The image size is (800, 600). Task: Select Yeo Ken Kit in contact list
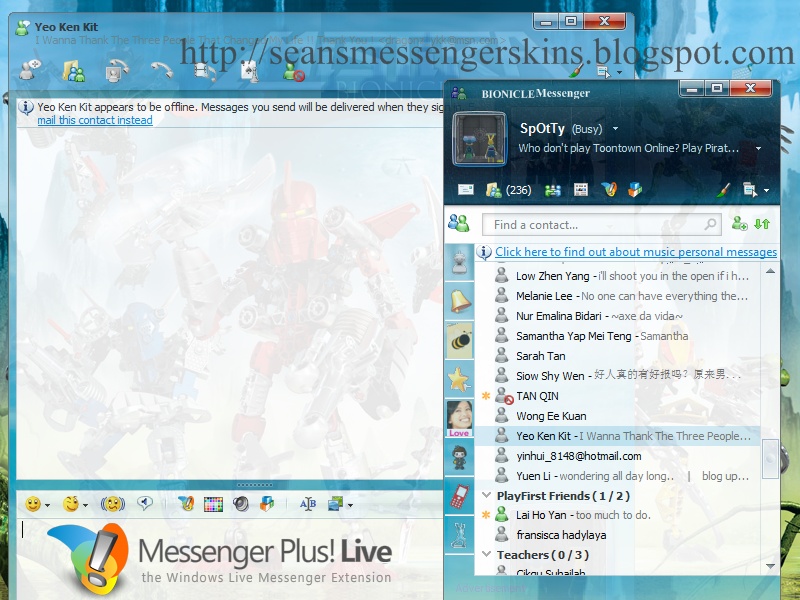617,436
